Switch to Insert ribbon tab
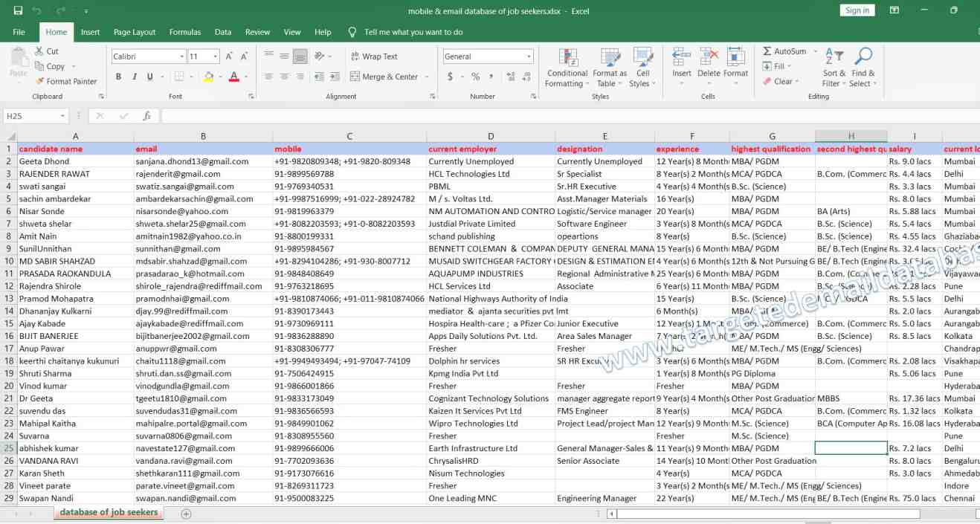 click(x=91, y=32)
